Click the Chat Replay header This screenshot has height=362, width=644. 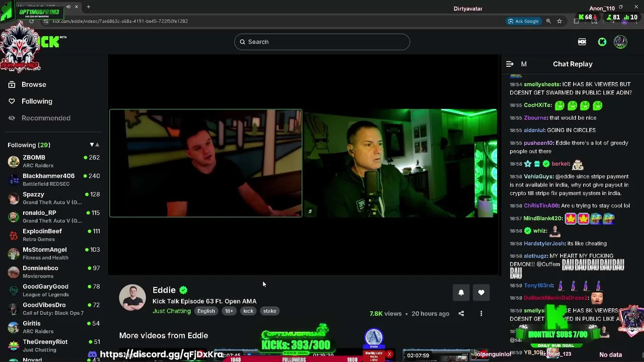573,64
